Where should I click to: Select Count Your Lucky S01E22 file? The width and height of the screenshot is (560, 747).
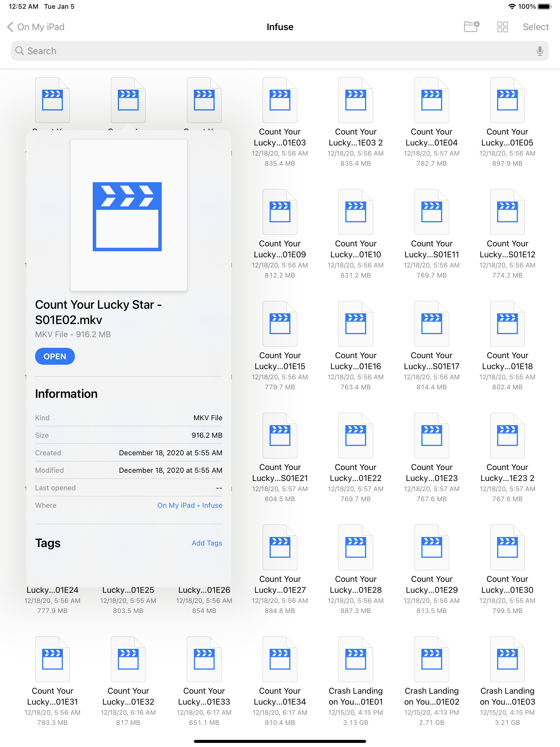pyautogui.click(x=355, y=436)
